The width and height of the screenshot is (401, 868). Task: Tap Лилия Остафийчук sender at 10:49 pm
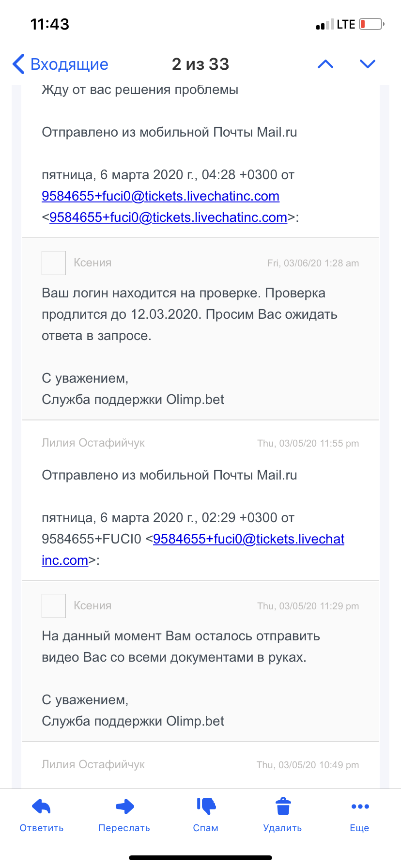pos(93,764)
